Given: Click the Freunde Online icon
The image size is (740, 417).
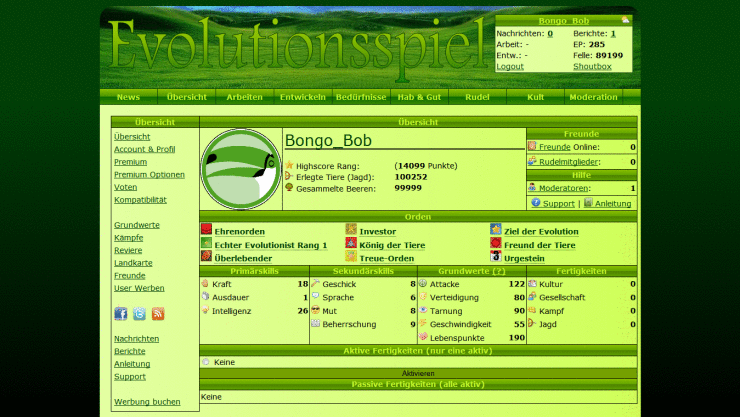Looking at the screenshot, I should (x=532, y=146).
